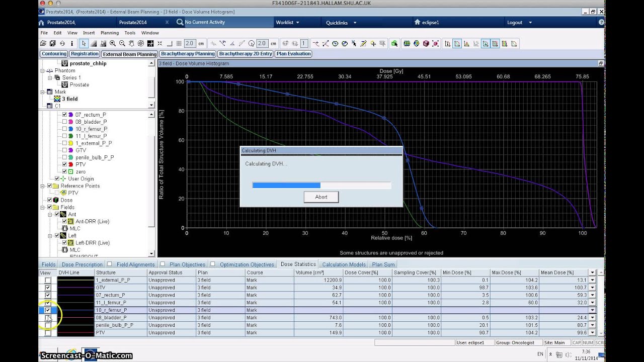
Task: Select the Pan hand tool
Action: click(x=132, y=43)
